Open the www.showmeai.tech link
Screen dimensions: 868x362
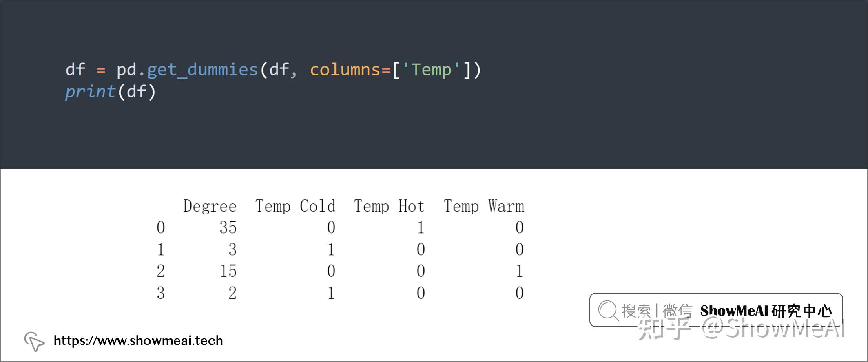coord(138,341)
